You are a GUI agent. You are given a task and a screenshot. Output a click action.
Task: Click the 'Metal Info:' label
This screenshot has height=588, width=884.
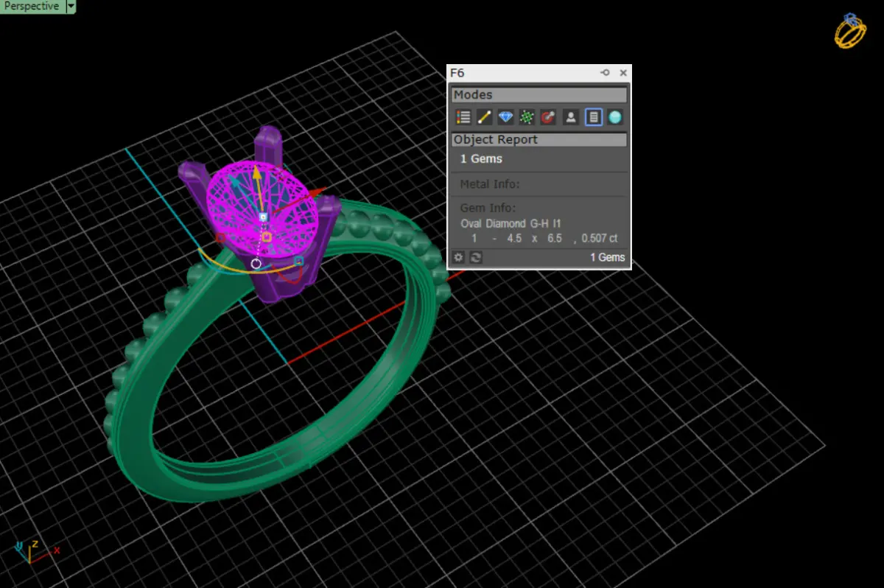pos(490,184)
